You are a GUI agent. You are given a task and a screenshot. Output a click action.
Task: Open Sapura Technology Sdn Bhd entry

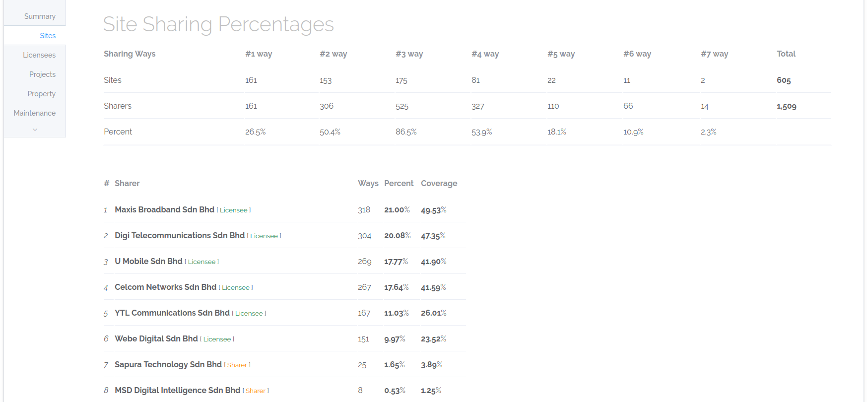[x=168, y=364]
